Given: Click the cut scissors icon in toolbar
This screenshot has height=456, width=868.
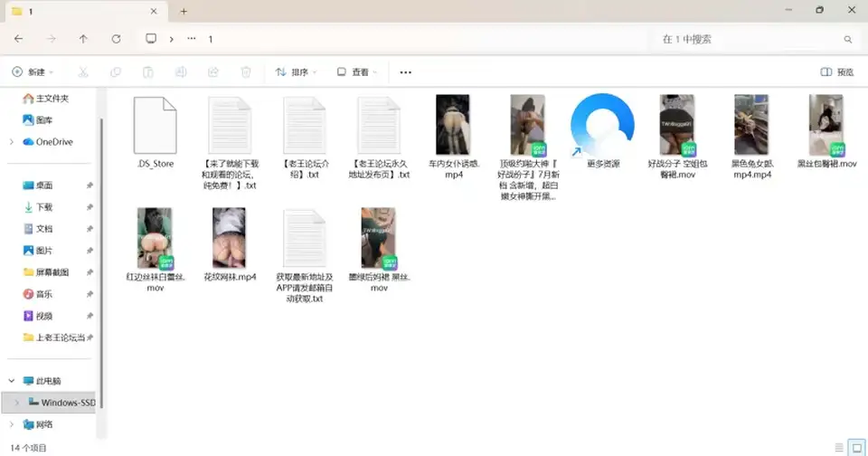Looking at the screenshot, I should (83, 72).
